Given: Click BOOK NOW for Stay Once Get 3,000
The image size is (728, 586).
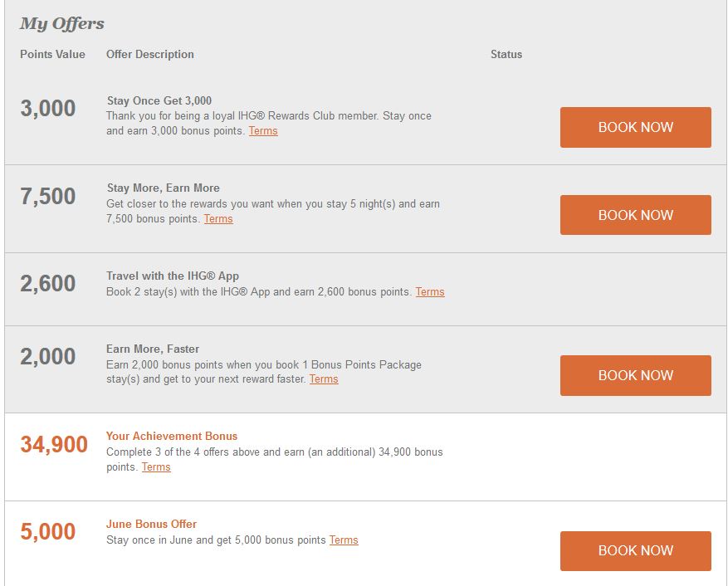Looking at the screenshot, I should pyautogui.click(x=636, y=127).
